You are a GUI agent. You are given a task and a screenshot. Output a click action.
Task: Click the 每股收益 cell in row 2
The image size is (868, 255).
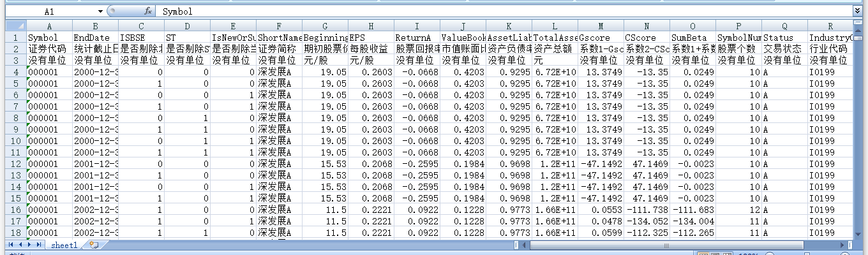click(x=371, y=49)
